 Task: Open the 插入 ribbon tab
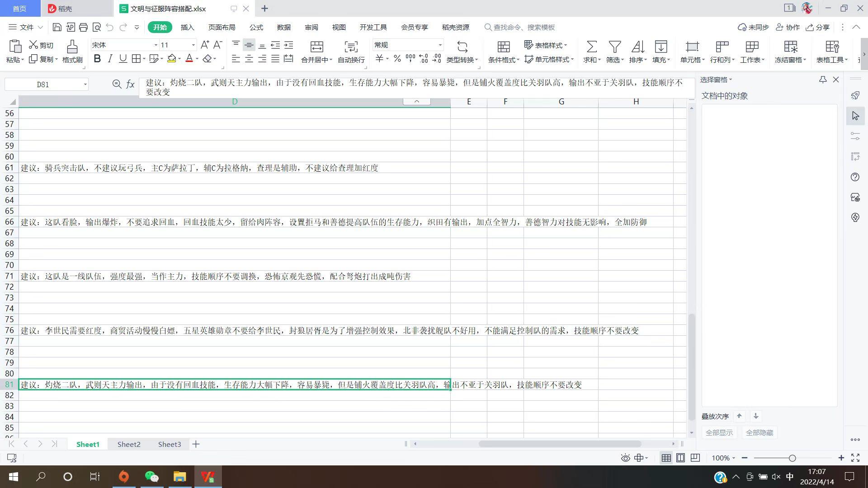coord(187,27)
